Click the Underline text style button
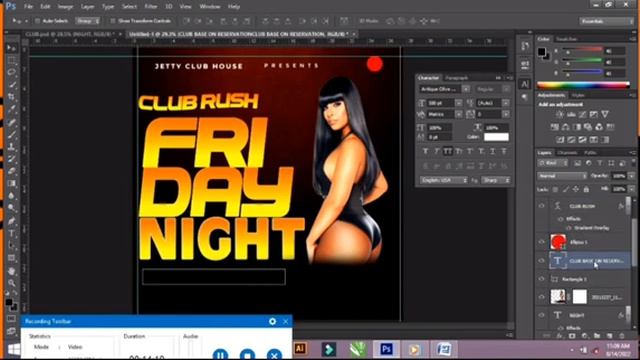This screenshot has height=360, width=640. [493, 151]
